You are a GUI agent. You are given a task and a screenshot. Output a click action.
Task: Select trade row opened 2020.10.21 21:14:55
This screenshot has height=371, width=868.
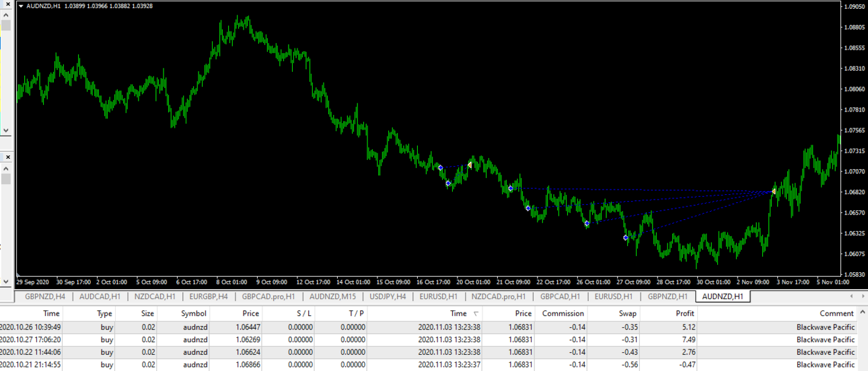pos(429,365)
